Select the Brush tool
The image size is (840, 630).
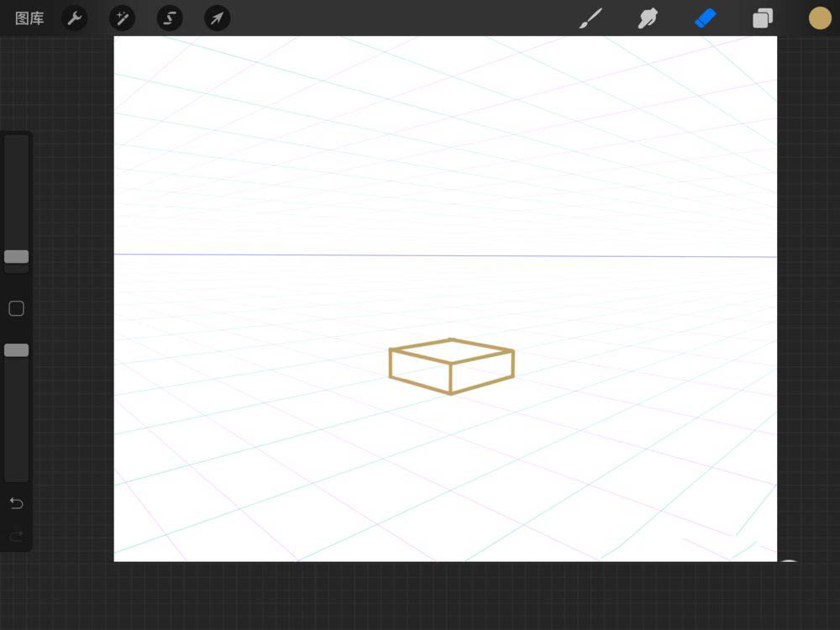point(591,18)
